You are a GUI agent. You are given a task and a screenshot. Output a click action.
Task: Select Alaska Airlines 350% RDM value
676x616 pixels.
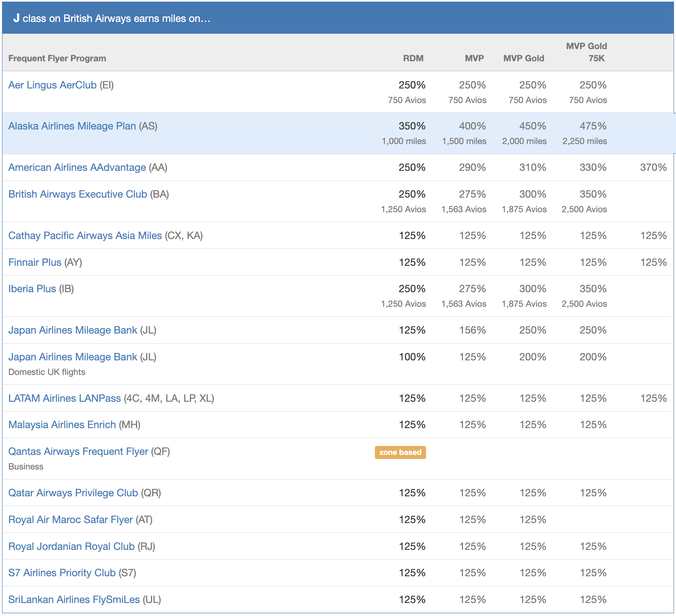[x=412, y=126]
